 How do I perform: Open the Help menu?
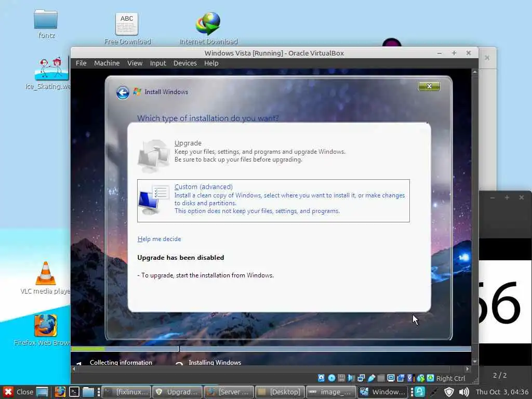click(211, 63)
